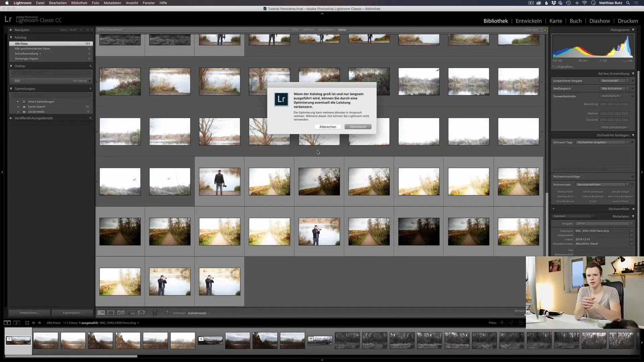The height and width of the screenshot is (362, 644).
Task: Click the social media collection set icon
Action: pyautogui.click(x=24, y=112)
